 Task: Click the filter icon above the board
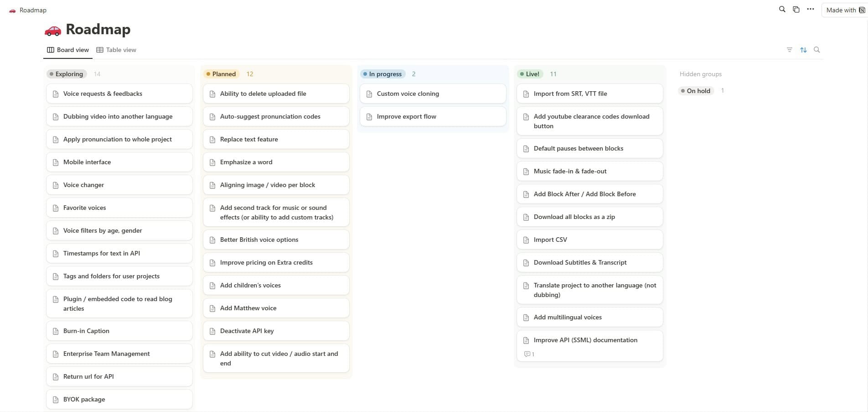[790, 50]
